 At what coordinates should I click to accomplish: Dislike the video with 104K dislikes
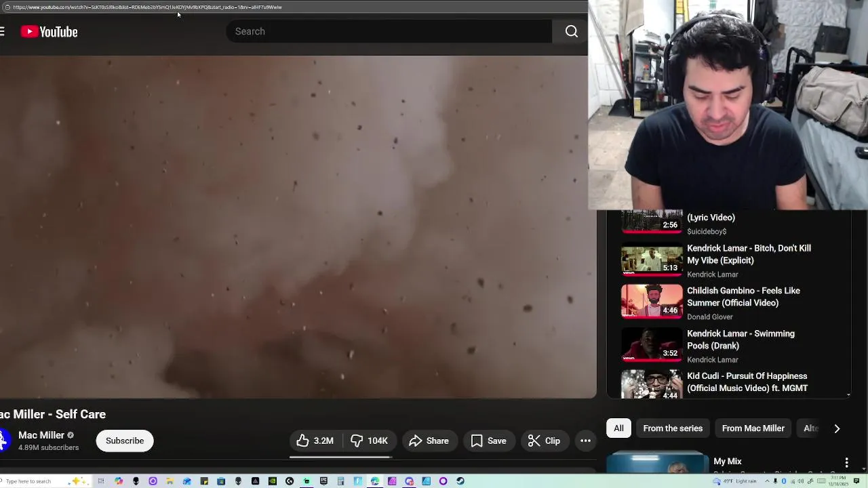[x=369, y=441]
